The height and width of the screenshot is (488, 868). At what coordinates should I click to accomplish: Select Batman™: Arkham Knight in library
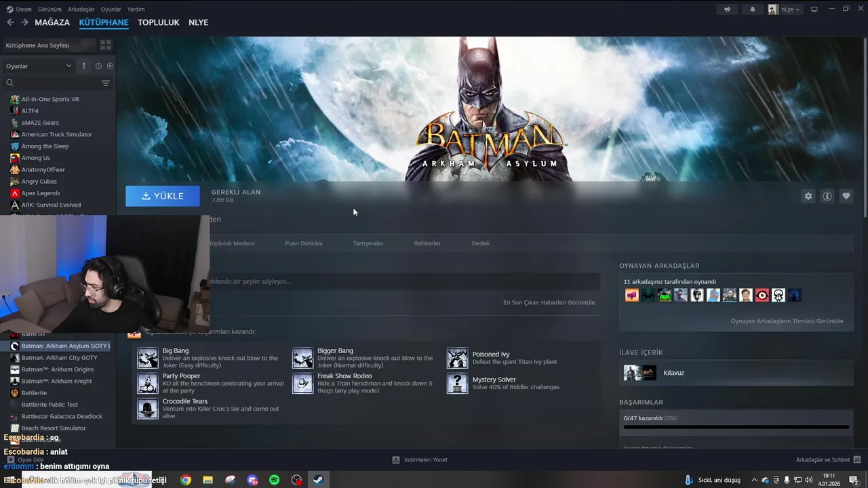57,381
